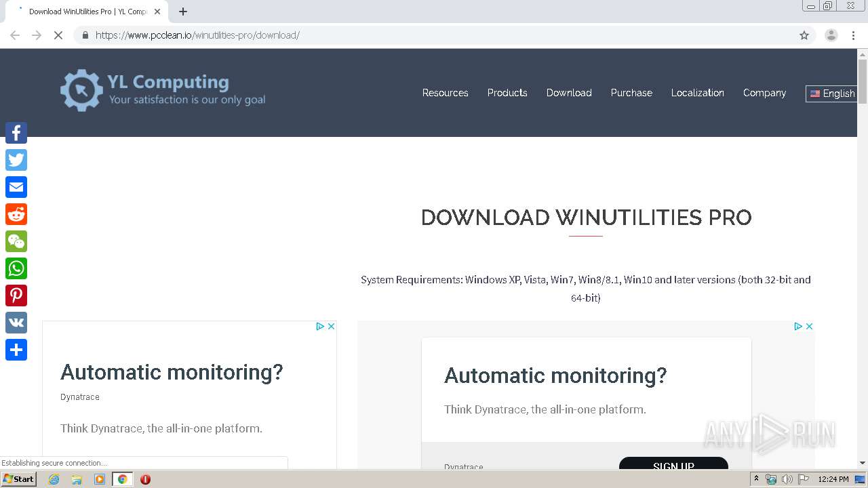
Task: Go to the Download menu item
Action: [569, 93]
